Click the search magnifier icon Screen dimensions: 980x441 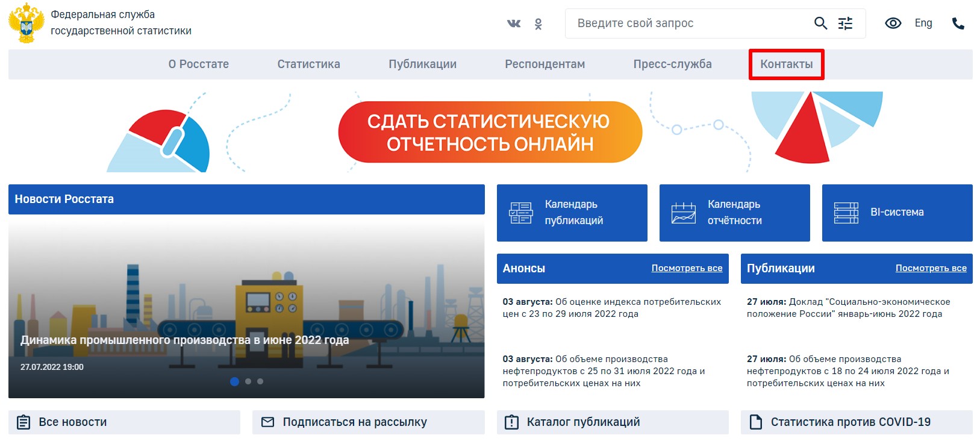pos(820,23)
